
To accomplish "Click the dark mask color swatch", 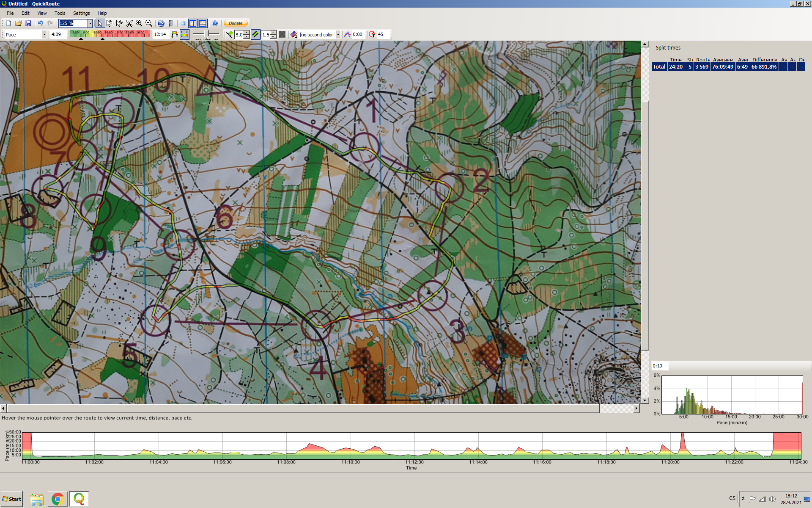I will tap(282, 35).
